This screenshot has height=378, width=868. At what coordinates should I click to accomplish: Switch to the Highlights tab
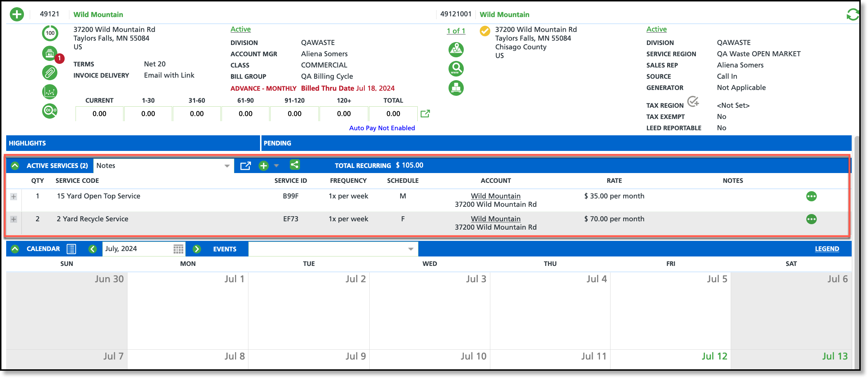[x=27, y=143]
